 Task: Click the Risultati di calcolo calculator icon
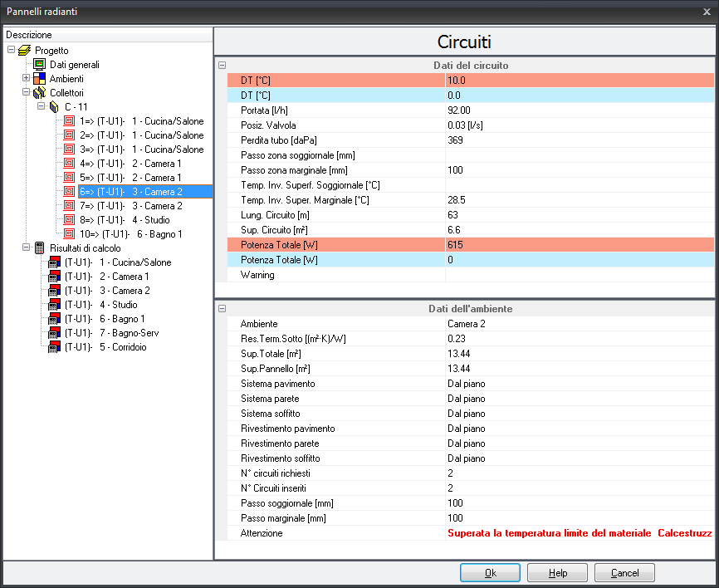(x=39, y=248)
